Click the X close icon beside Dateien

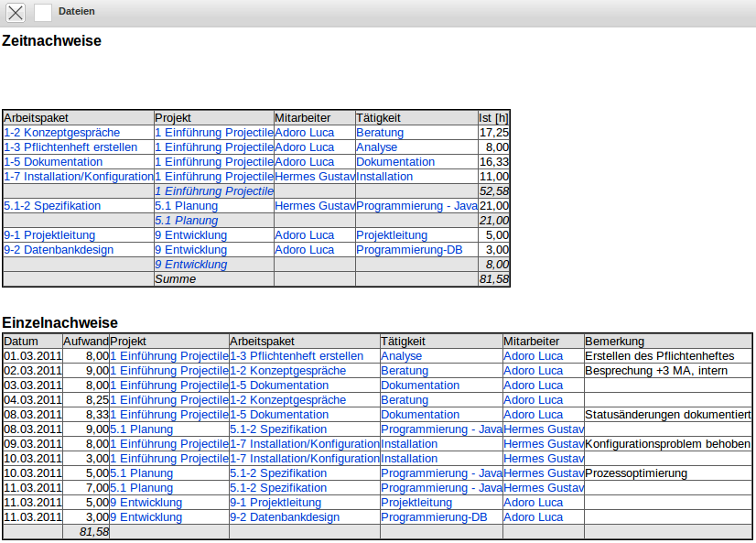(16, 12)
